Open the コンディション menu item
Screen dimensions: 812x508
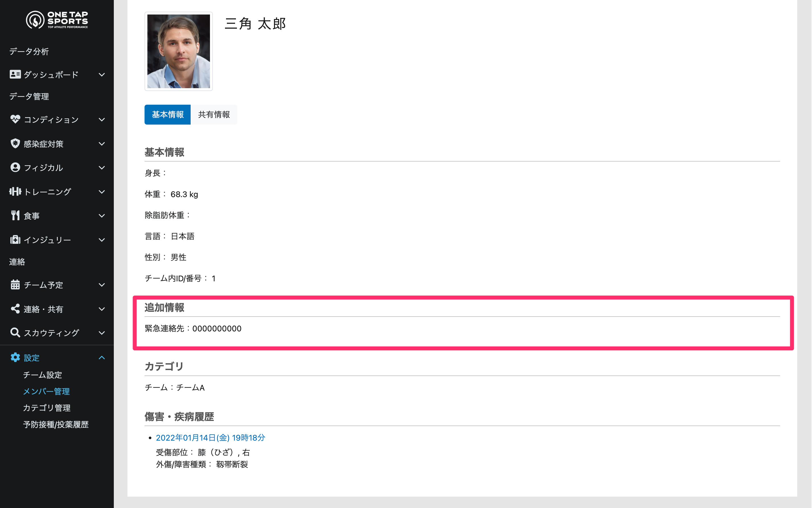point(57,120)
